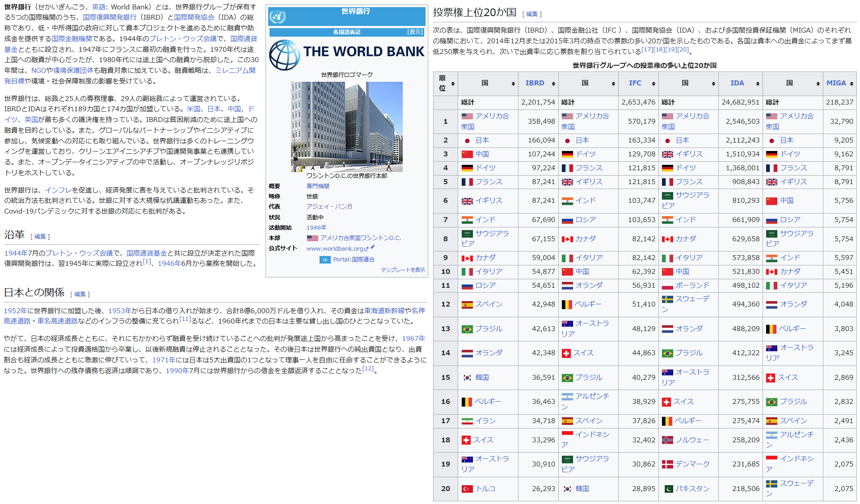Sort table by IFC votes column
This screenshot has width=860, height=504.
pyautogui.click(x=653, y=84)
